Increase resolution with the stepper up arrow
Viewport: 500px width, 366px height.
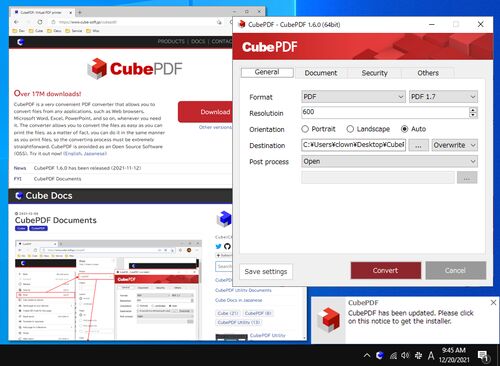[473, 110]
